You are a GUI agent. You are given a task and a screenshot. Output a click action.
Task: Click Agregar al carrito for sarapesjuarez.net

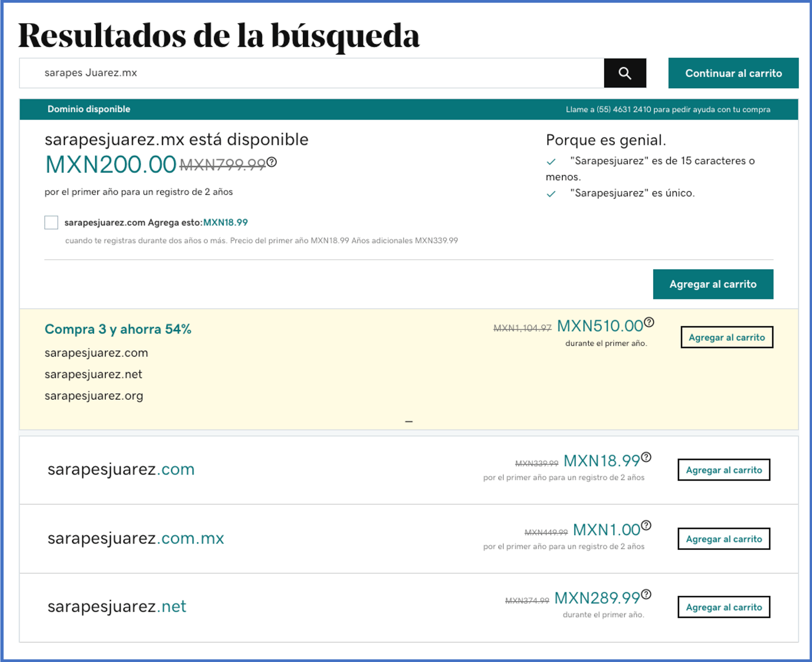(x=723, y=607)
